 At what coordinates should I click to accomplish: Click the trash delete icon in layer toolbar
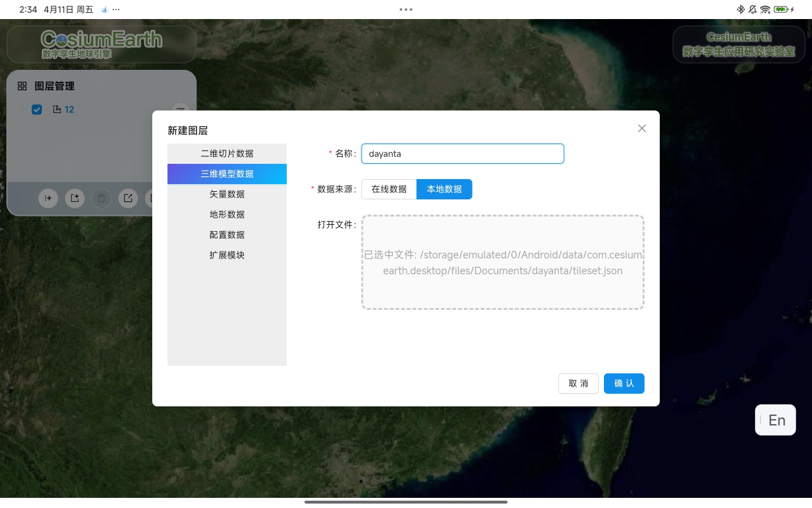pos(101,198)
